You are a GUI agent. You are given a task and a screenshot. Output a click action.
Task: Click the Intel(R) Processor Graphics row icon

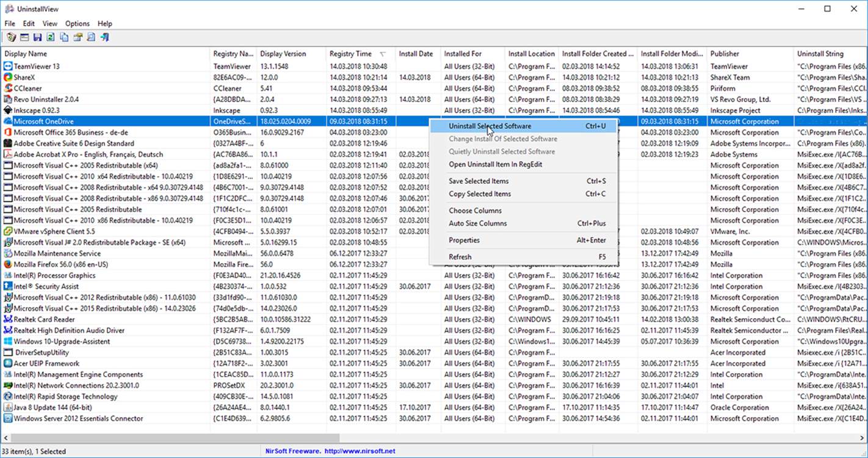pyautogui.click(x=8, y=275)
